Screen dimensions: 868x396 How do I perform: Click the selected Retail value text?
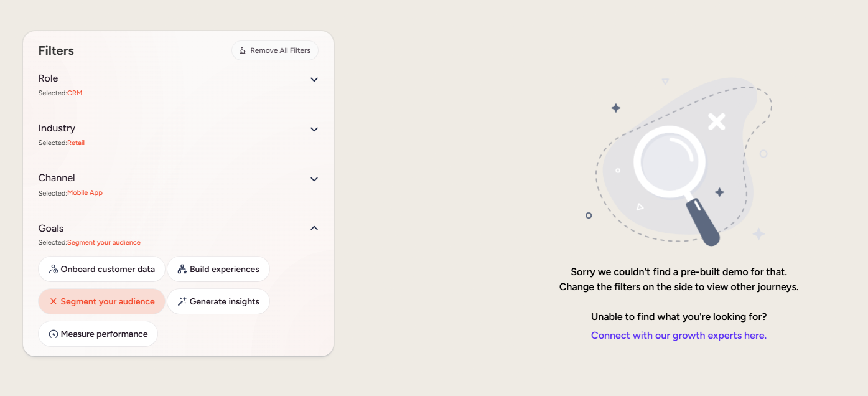tap(76, 143)
